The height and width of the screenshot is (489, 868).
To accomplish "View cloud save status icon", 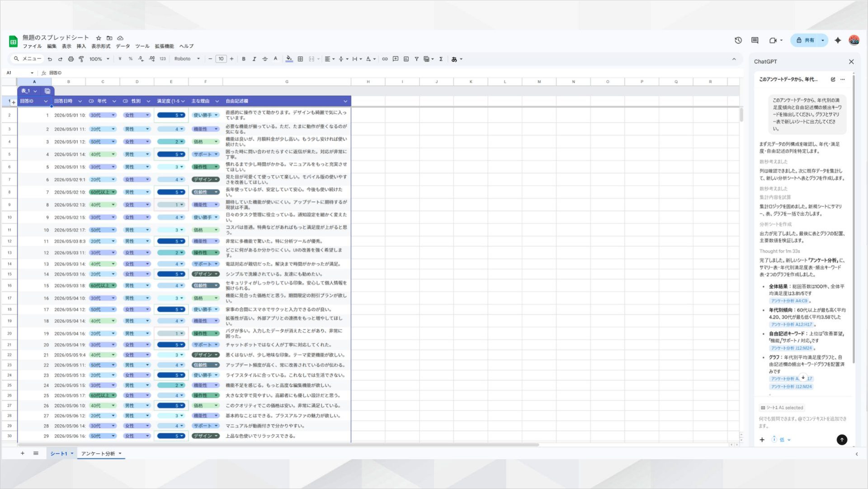I will coord(120,38).
